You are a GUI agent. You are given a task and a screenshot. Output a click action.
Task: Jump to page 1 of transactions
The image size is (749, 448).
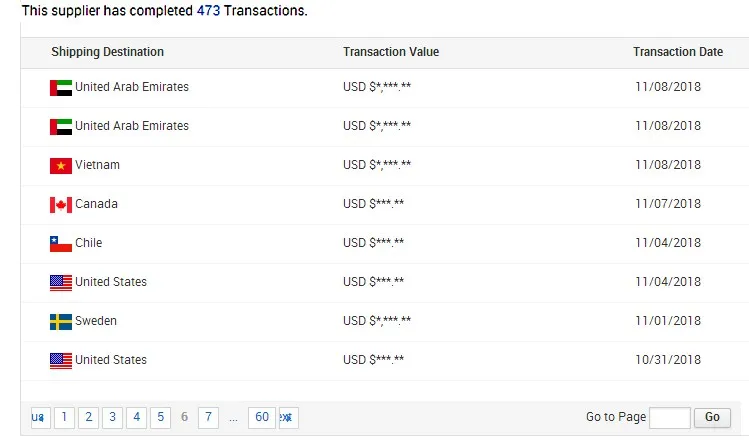pos(64,417)
